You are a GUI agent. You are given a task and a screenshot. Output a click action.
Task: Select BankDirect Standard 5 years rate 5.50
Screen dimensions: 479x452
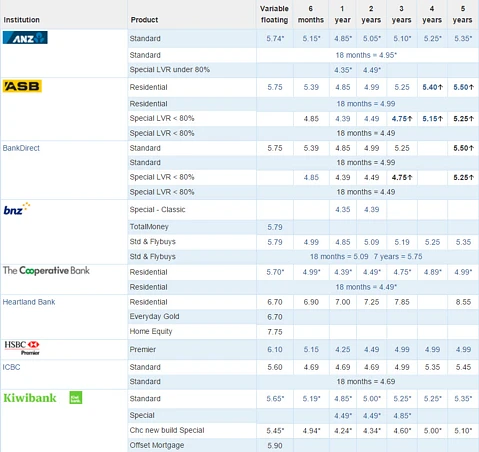tap(463, 148)
